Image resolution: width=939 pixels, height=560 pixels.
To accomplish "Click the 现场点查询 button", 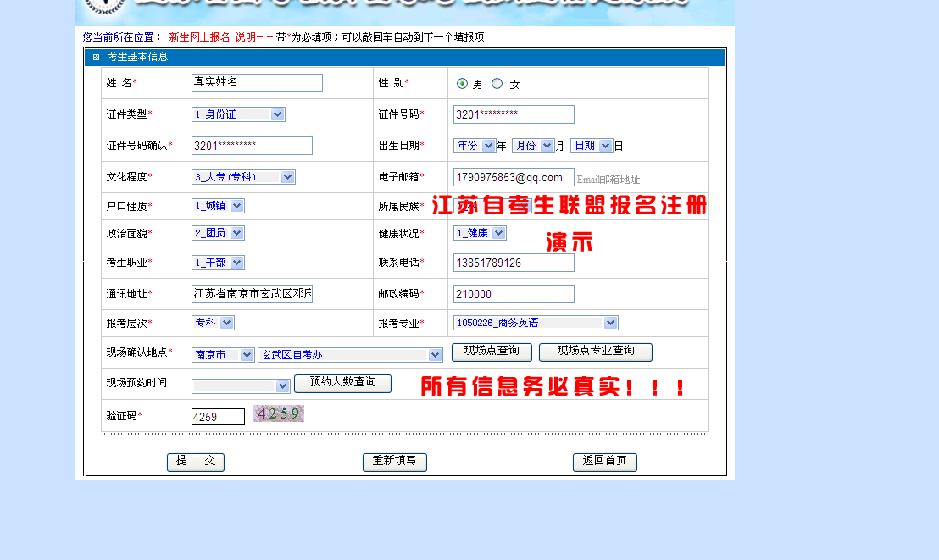I will pos(492,352).
